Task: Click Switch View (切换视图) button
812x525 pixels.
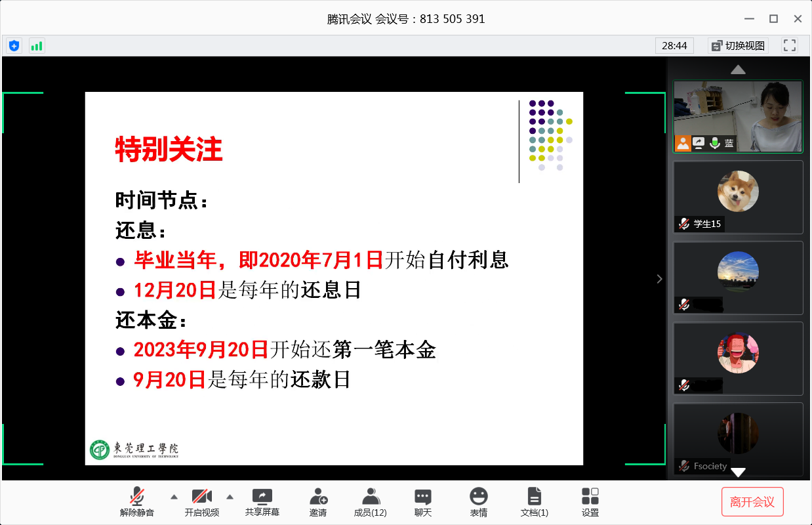Action: point(739,46)
